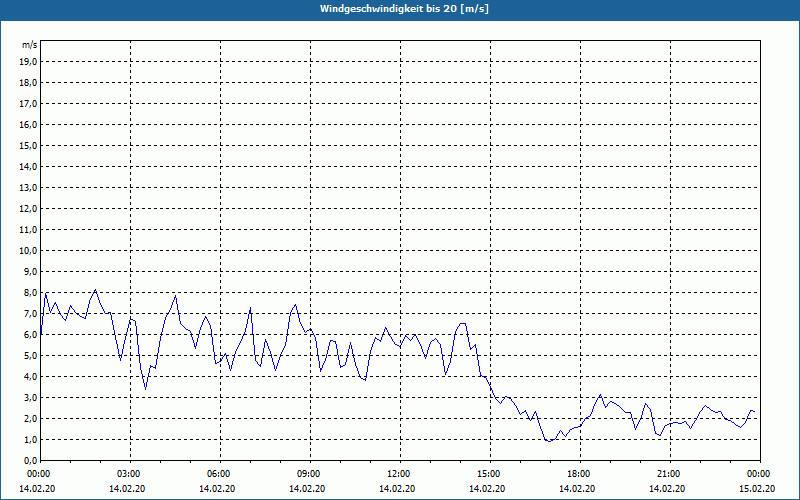The image size is (800, 500).
Task: Click the 2,0 y-axis label
Action: (30, 418)
